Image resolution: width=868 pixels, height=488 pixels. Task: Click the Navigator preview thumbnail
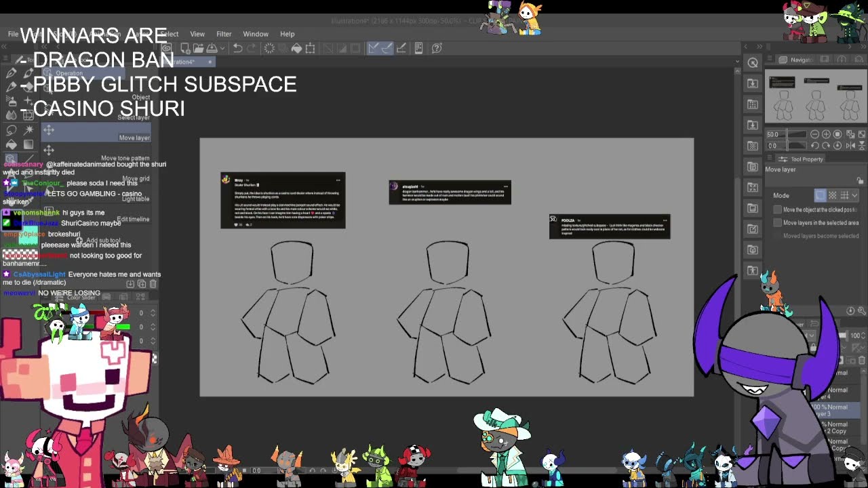point(816,96)
